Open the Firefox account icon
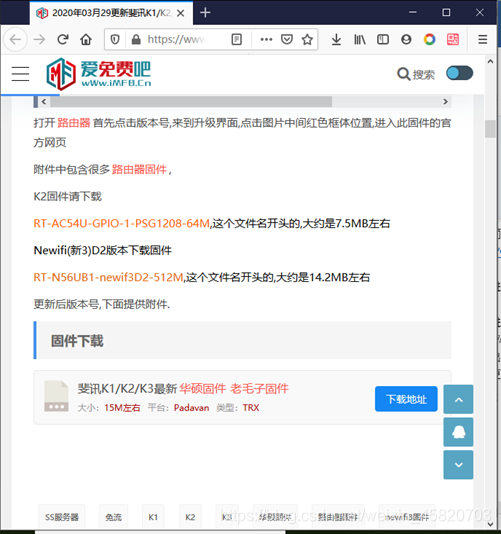The width and height of the screenshot is (501, 534). pyautogui.click(x=406, y=40)
